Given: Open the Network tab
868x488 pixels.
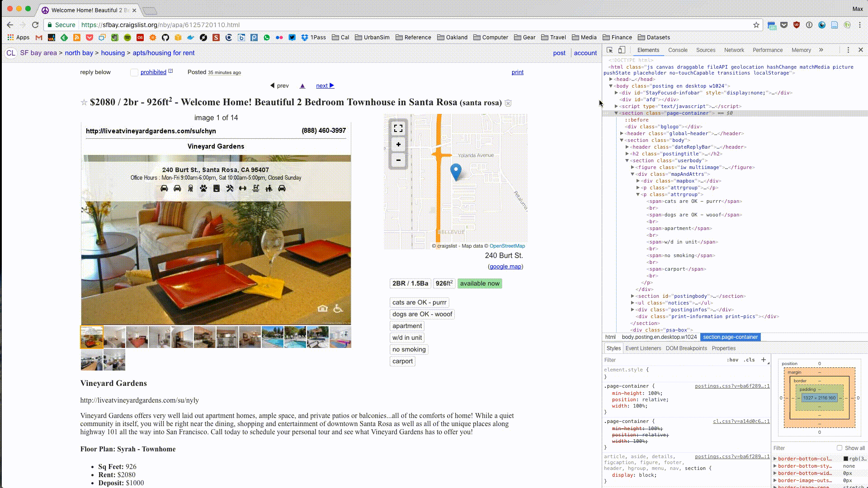Looking at the screenshot, I should (x=734, y=50).
